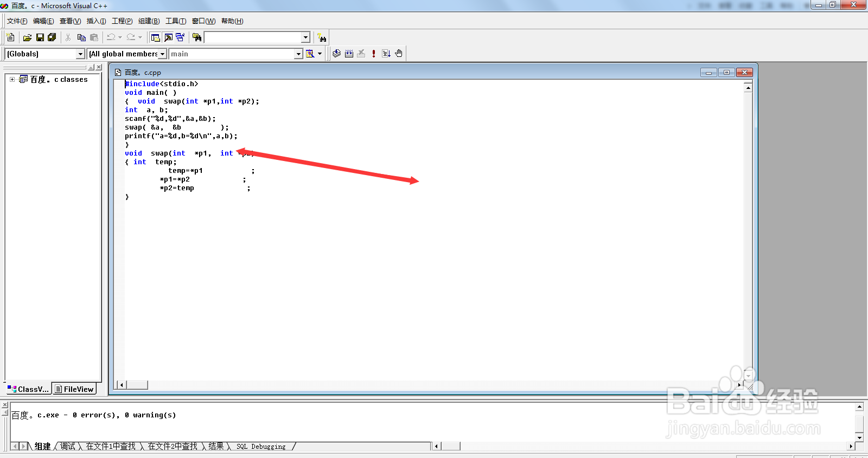Click the Open file icon
The width and height of the screenshot is (868, 458).
27,37
